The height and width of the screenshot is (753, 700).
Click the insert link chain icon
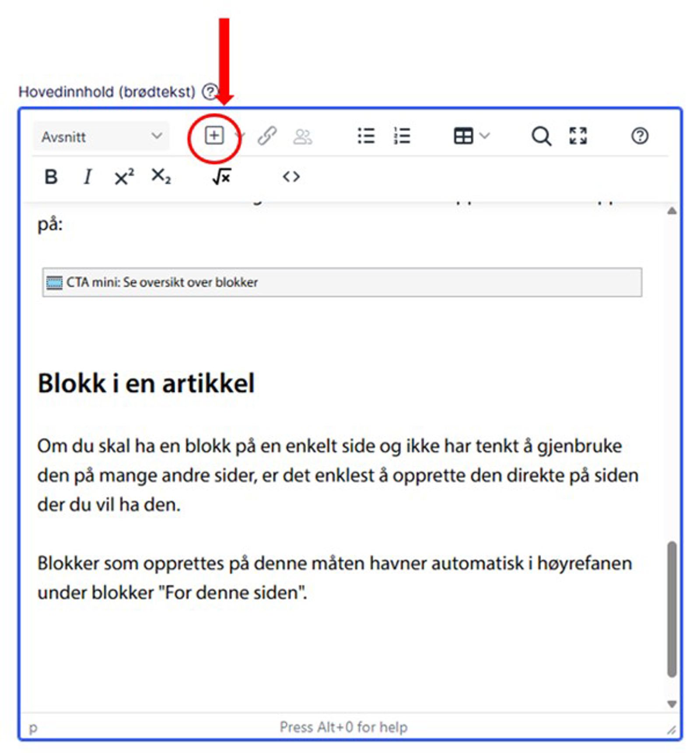(267, 136)
